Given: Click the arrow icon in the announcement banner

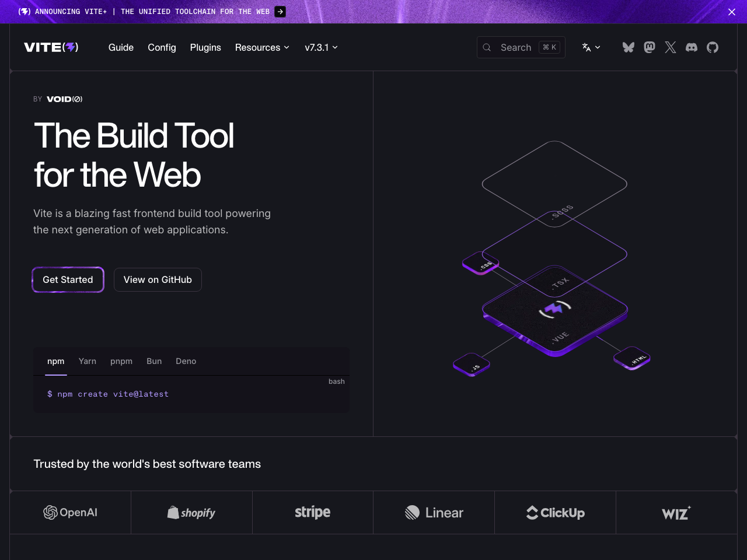Looking at the screenshot, I should pos(280,12).
